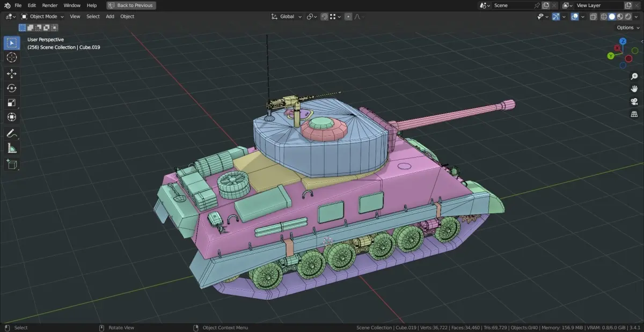This screenshot has height=332, width=644.
Task: Switch to Wireframe viewport shading
Action: point(604,17)
